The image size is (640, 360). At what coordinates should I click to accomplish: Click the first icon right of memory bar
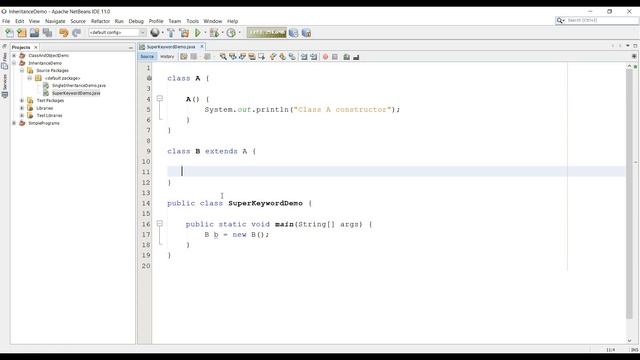[293, 33]
